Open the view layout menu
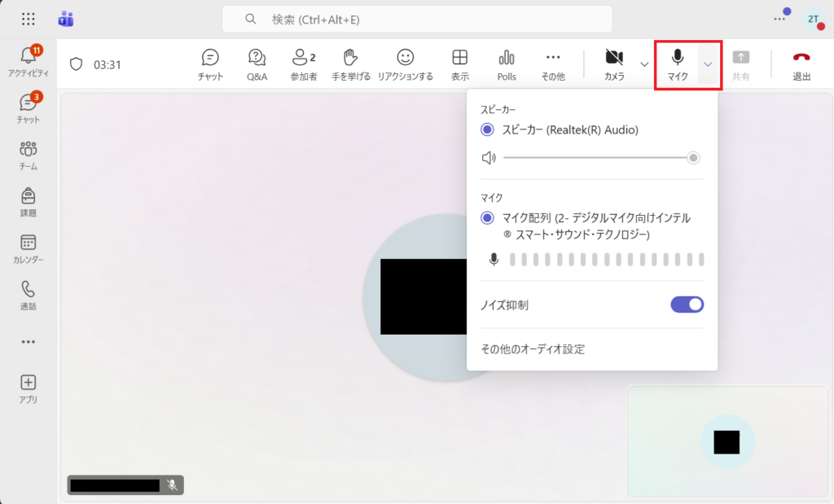834x504 pixels. pyautogui.click(x=460, y=64)
